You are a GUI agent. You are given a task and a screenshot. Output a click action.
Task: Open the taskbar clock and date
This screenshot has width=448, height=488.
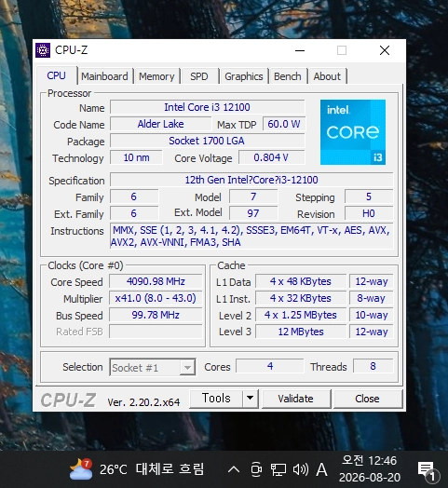click(x=370, y=469)
